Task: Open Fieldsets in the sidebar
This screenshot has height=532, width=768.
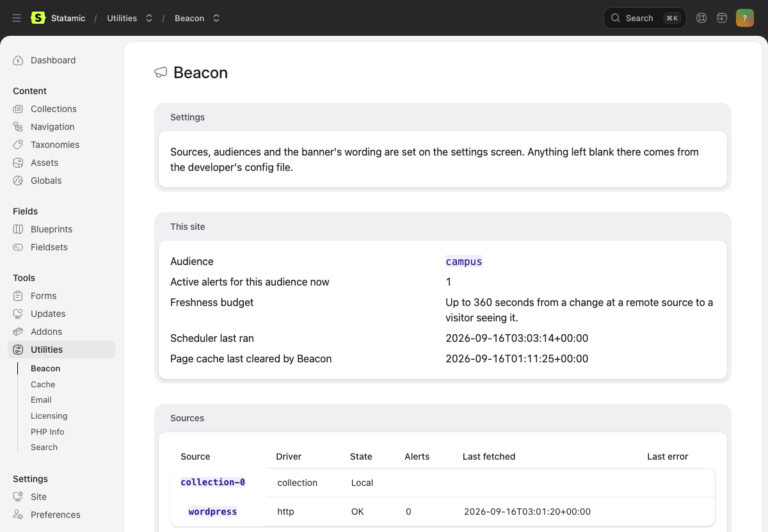Action: [x=49, y=247]
